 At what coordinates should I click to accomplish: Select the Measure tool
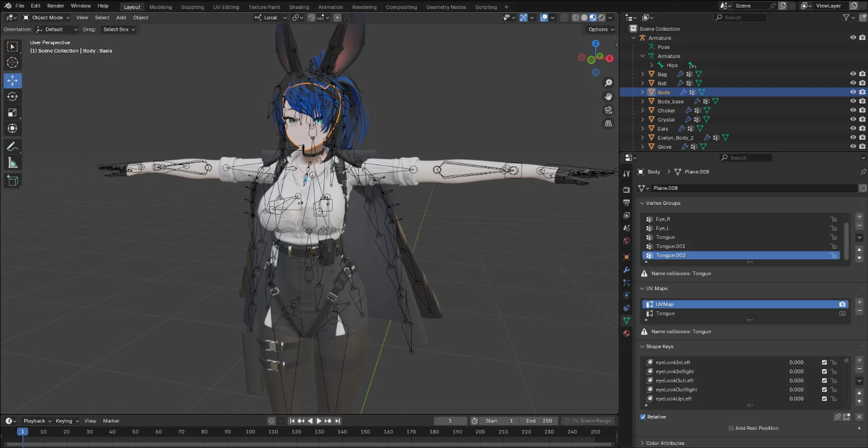tap(13, 162)
